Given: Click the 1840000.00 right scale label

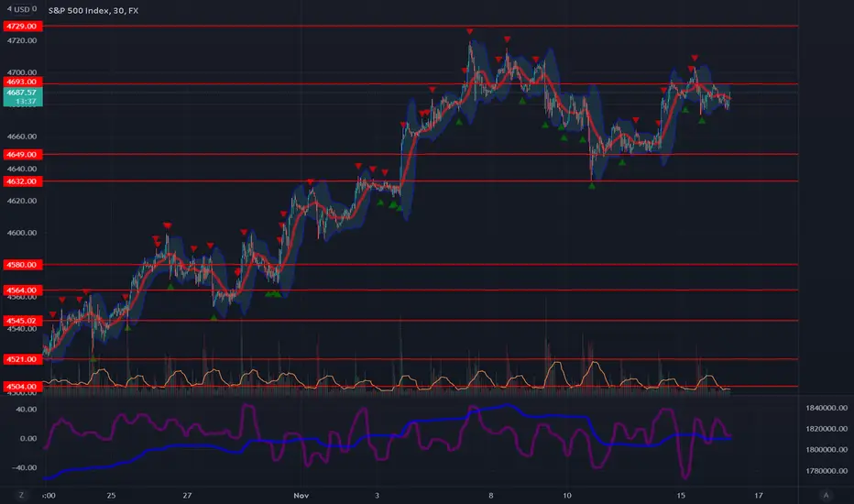Looking at the screenshot, I should (827, 408).
